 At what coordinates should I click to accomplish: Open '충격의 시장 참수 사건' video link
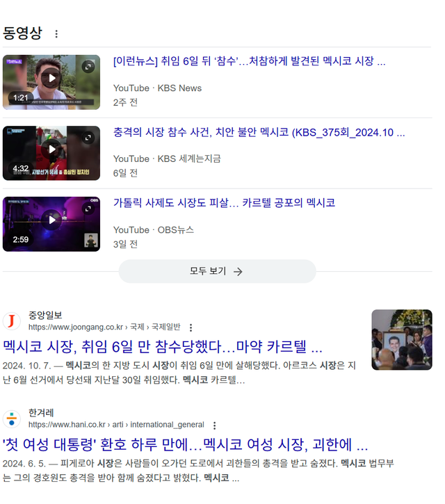coord(259,132)
